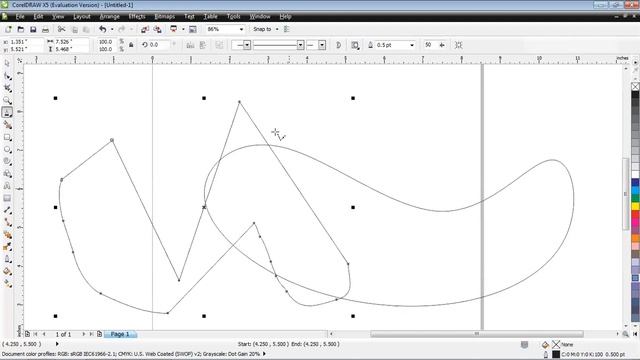Viewport: 640px width, 360px height.
Task: Pick the yellow palette swatch
Action: [x=635, y=207]
